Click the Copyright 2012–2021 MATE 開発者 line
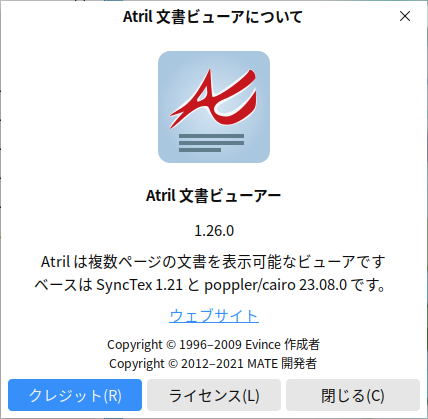This screenshot has width=428, height=419. click(213, 363)
